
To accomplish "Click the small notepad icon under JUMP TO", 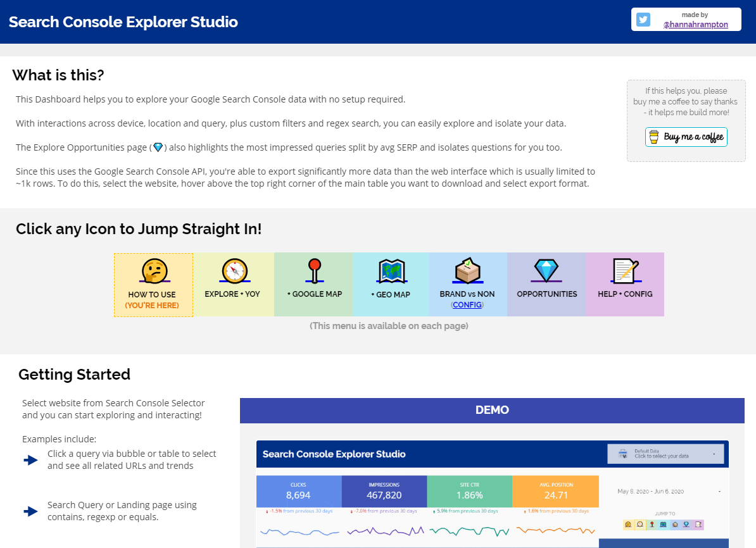I will click(x=698, y=525).
